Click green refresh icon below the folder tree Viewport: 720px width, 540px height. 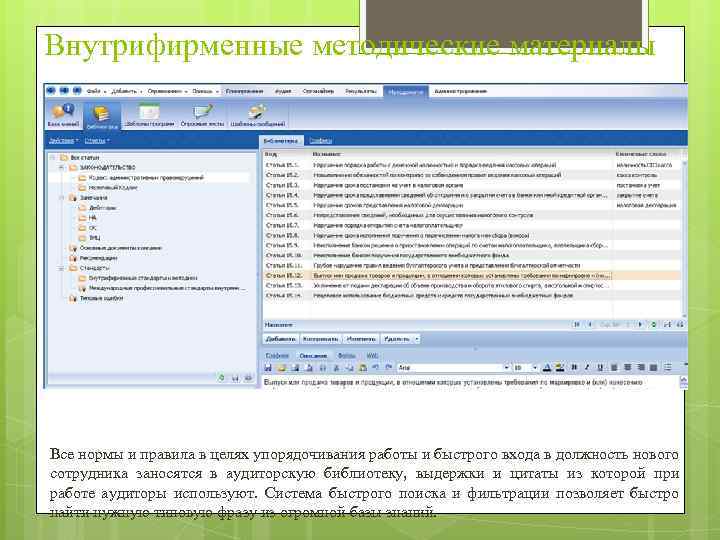point(221,378)
